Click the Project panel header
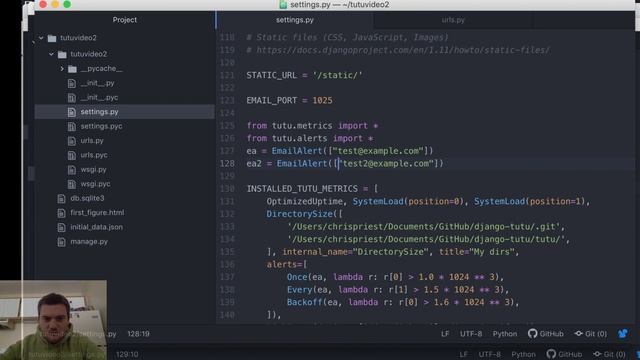 click(x=124, y=20)
